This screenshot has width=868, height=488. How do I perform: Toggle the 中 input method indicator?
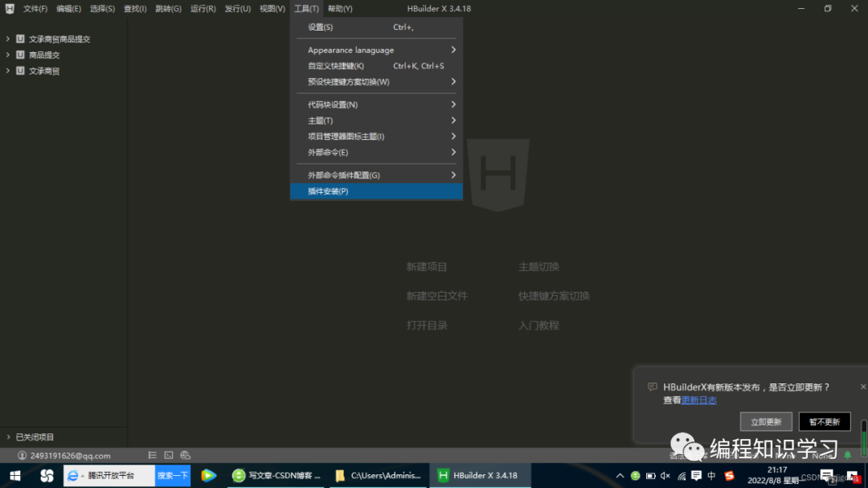(710, 475)
